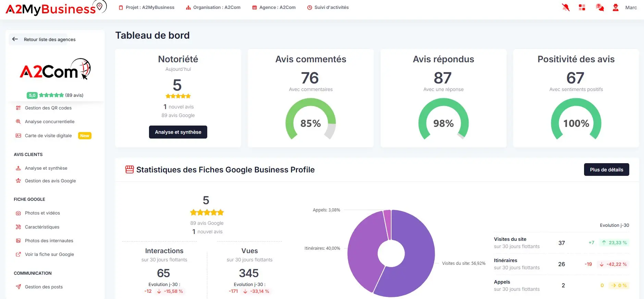Click the back arrow icon for agencies list

click(15, 39)
